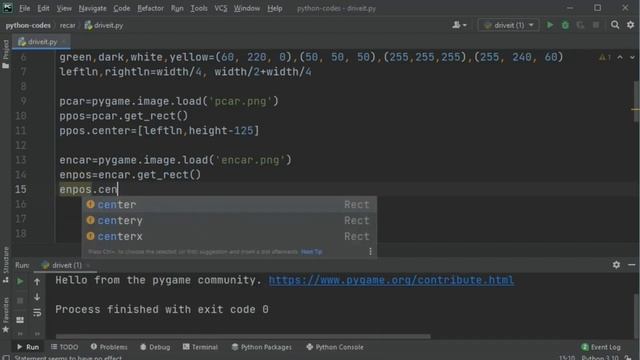Click the Stop icon in the top toolbar
Viewport: 640px width, 360px height.
[596, 25]
